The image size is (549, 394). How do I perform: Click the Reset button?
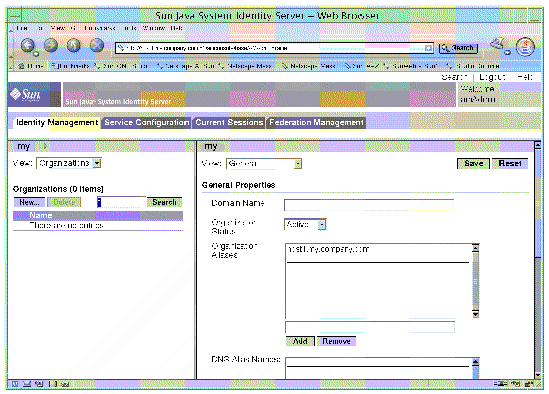coord(510,164)
